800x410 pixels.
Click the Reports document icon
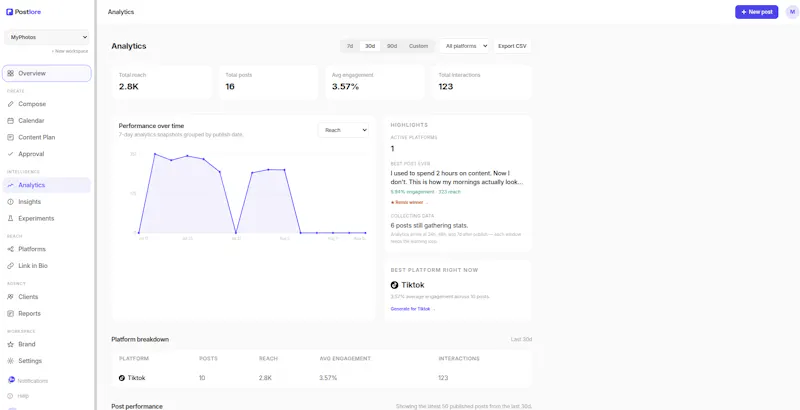pyautogui.click(x=11, y=314)
